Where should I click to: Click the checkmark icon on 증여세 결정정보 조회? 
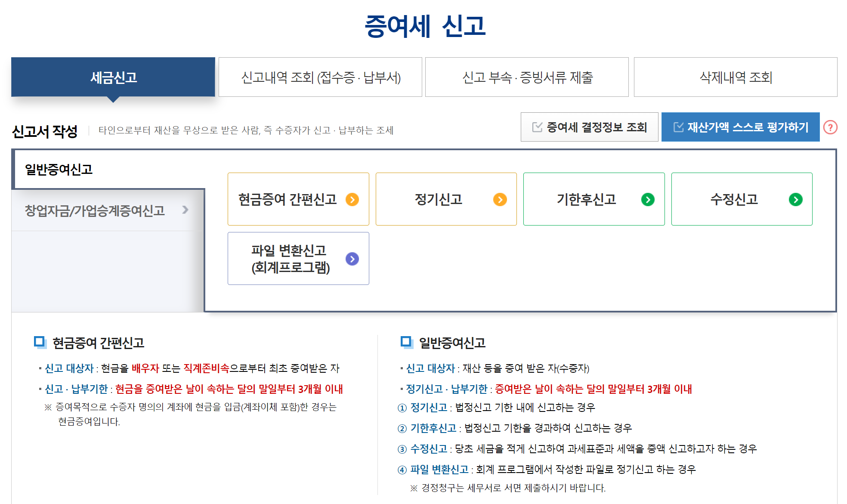(x=536, y=126)
